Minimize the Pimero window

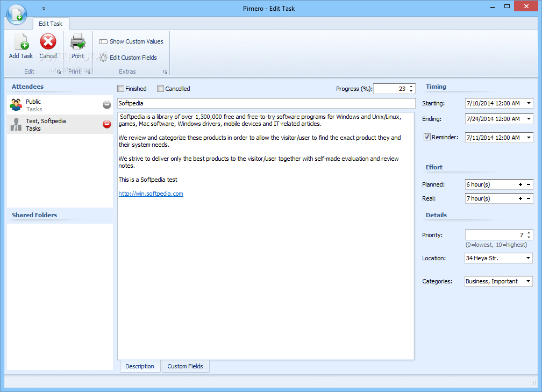492,7
